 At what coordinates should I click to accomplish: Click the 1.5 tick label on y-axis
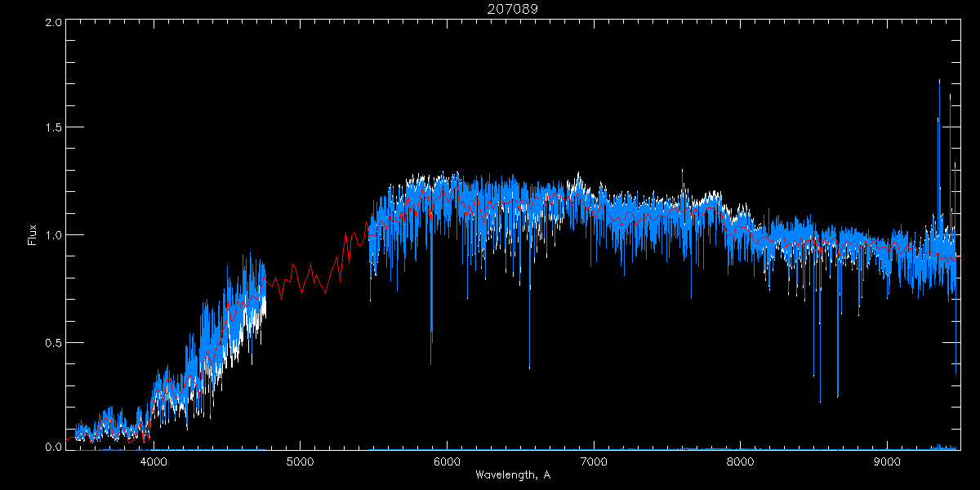[x=54, y=128]
